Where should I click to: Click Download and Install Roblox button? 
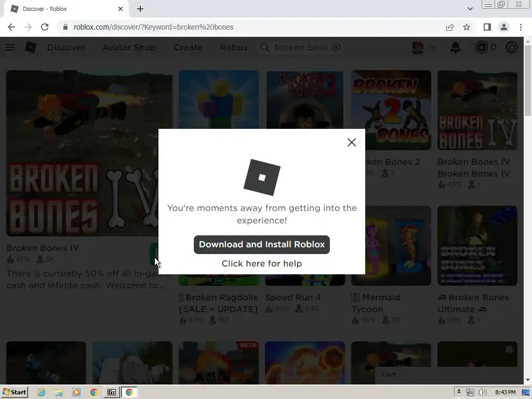click(x=262, y=245)
